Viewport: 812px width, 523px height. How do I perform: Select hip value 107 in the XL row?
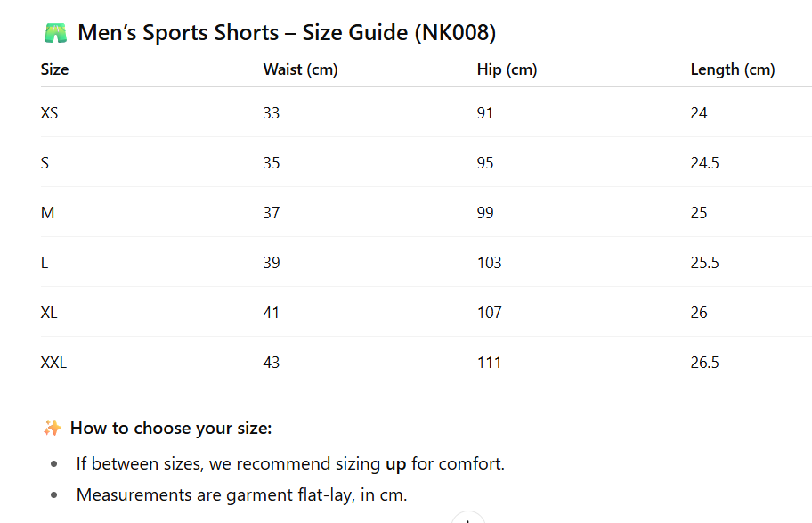(x=489, y=313)
